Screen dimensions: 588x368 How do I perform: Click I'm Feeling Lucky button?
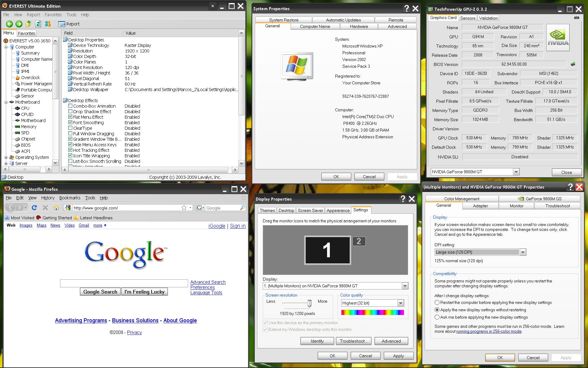(x=145, y=292)
